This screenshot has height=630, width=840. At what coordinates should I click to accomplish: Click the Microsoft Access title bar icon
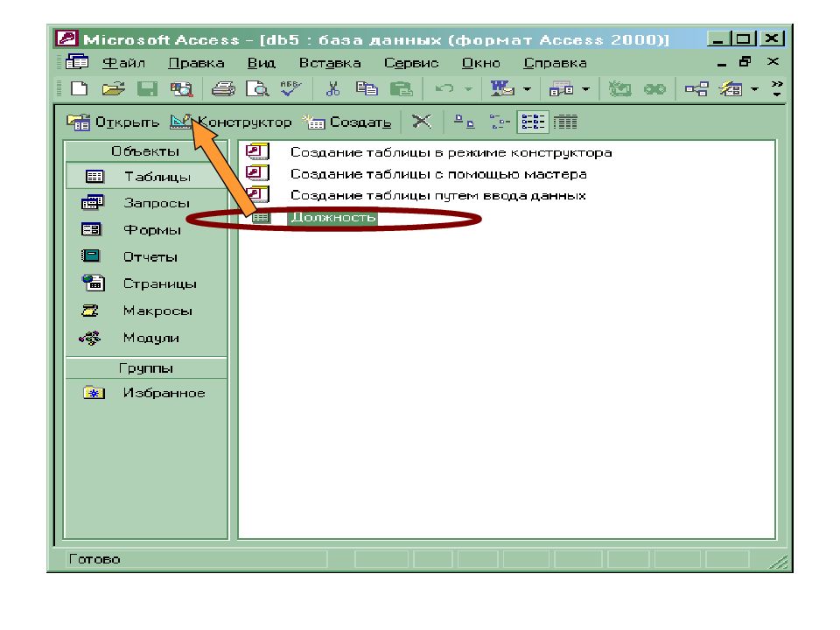pyautogui.click(x=67, y=38)
